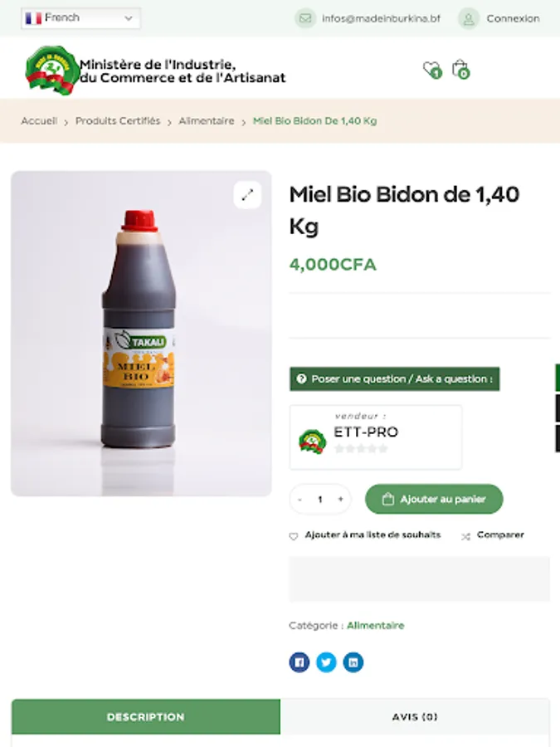Image resolution: width=560 pixels, height=747 pixels.
Task: Add product to the wishlist (liste de souhaits)
Action: [x=365, y=535]
